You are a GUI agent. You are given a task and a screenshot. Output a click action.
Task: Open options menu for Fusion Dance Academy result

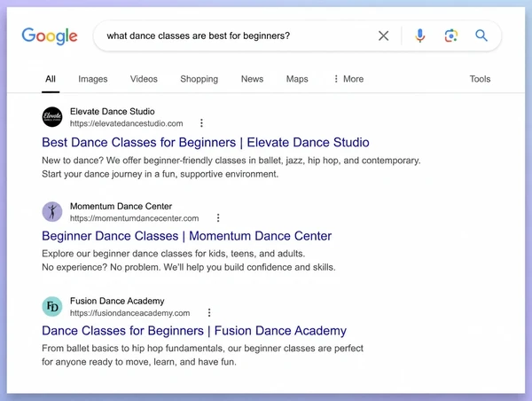(209, 312)
